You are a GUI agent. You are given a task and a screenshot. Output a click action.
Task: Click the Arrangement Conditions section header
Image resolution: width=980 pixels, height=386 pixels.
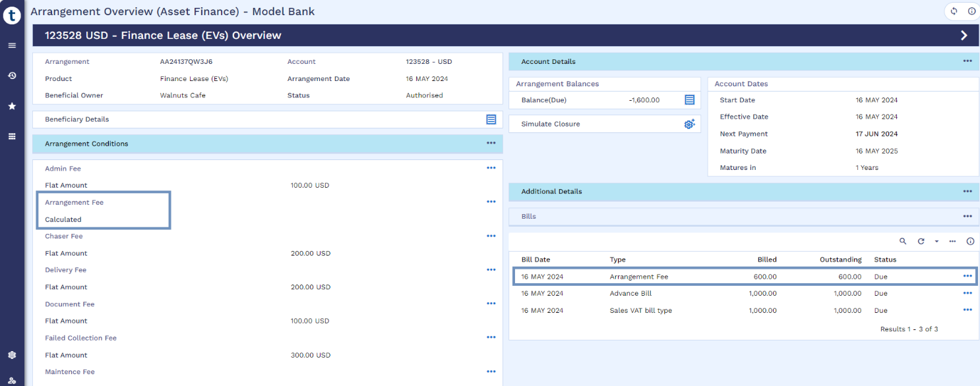pos(268,144)
